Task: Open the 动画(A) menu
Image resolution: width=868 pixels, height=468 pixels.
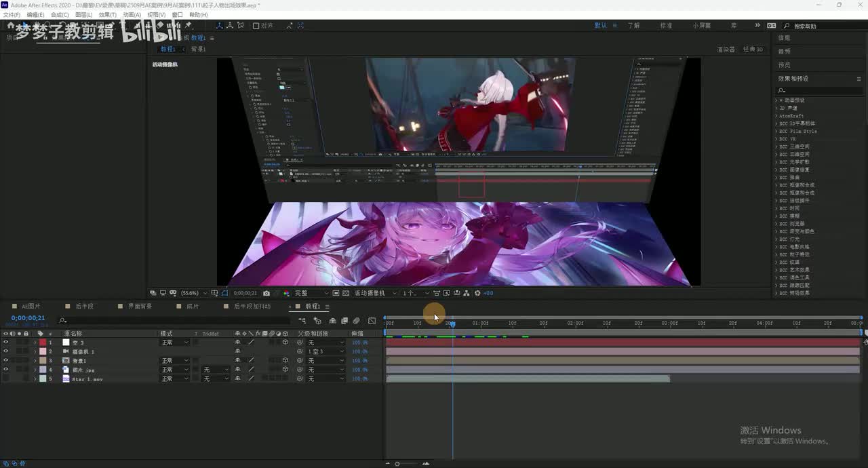Action: [x=132, y=14]
